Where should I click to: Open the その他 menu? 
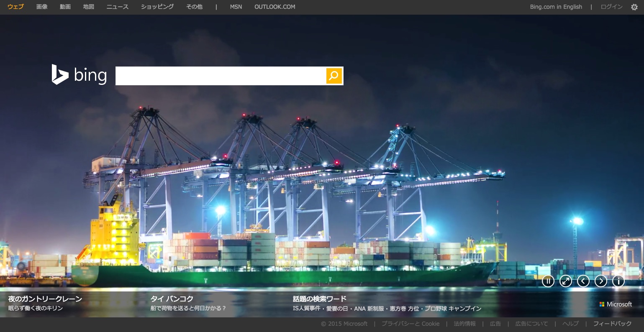click(194, 7)
